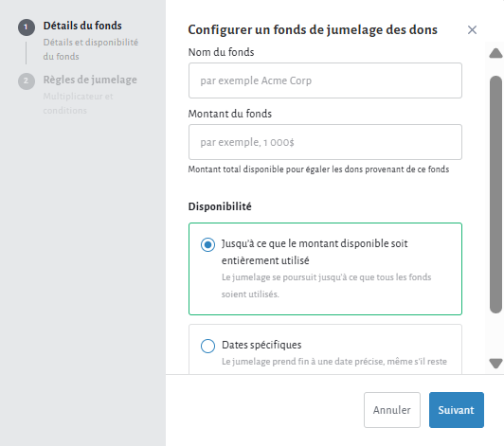
Task: Open the 'Détails du fonds' step
Action: [82, 26]
